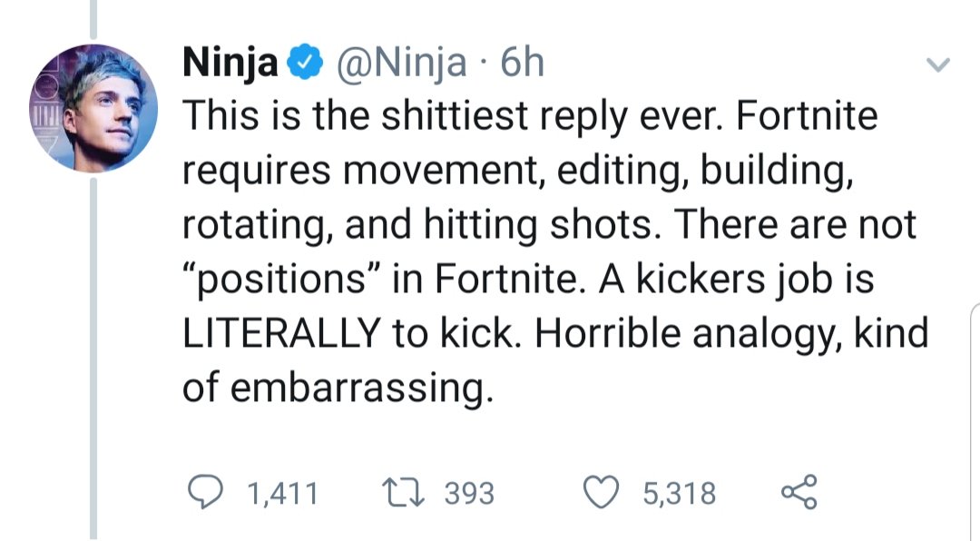Screen dimensions: 980x541
Task: Click the thread line above avatar
Action: point(93,19)
